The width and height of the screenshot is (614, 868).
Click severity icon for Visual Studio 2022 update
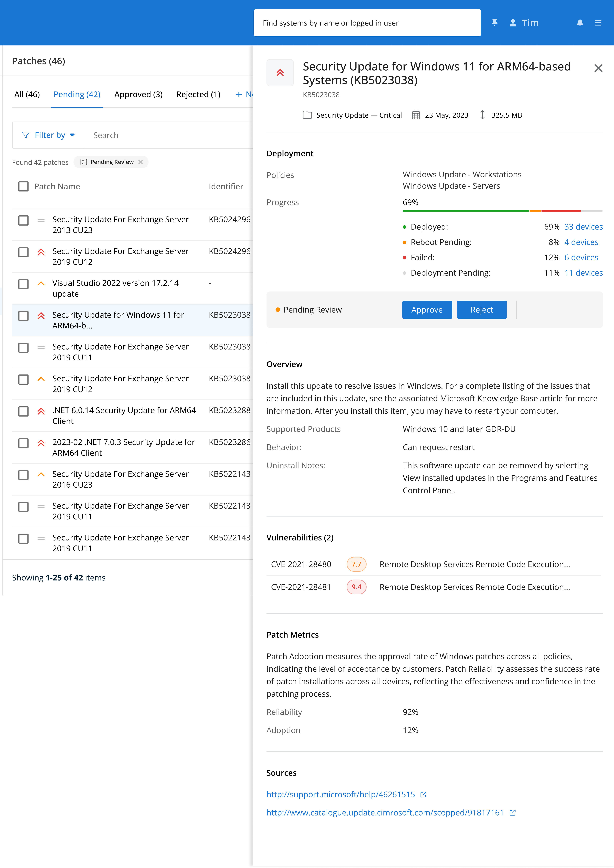click(41, 283)
